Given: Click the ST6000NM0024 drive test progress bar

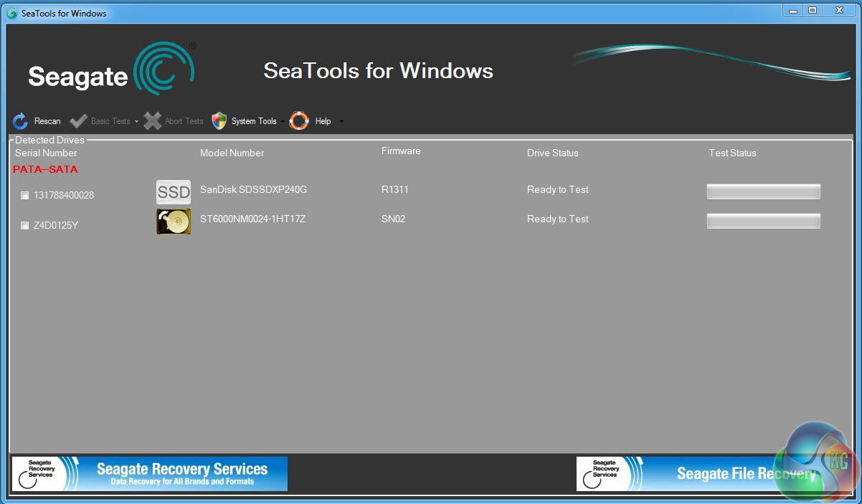Looking at the screenshot, I should point(764,221).
